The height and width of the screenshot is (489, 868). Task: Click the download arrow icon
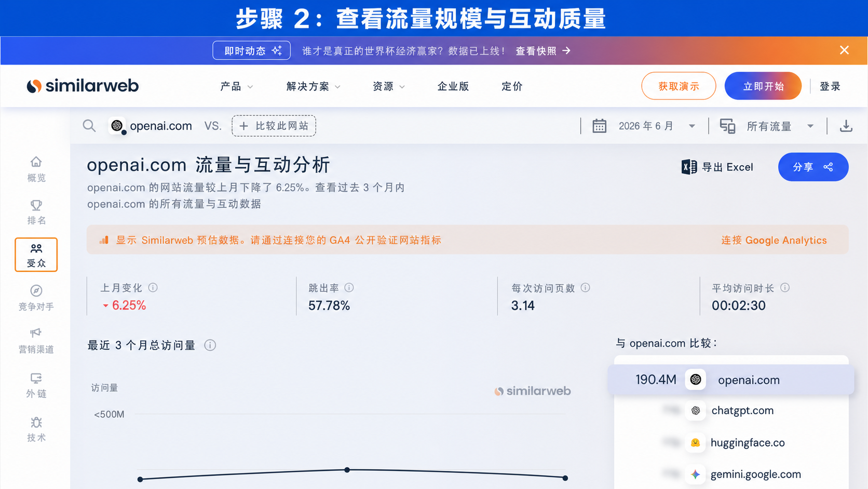pyautogui.click(x=846, y=126)
